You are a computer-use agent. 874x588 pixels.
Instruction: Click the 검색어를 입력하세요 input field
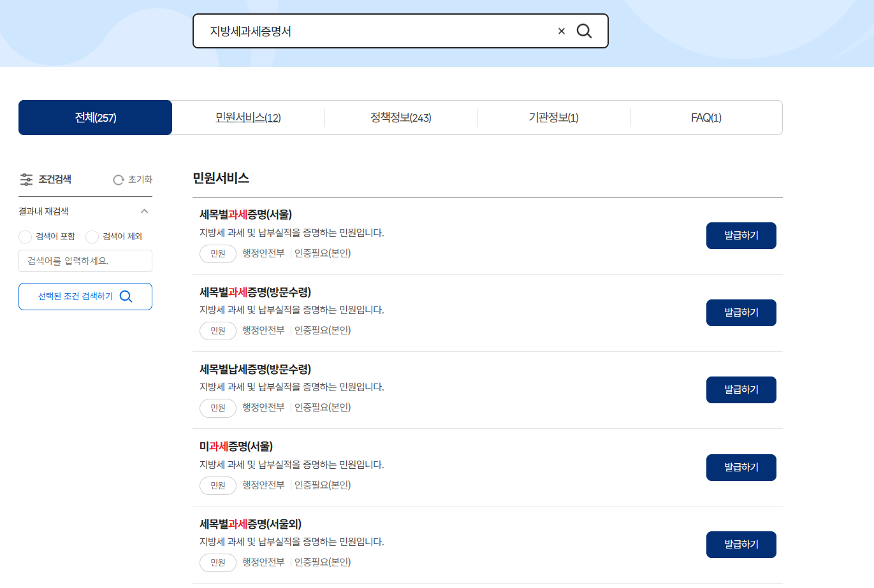click(x=85, y=261)
